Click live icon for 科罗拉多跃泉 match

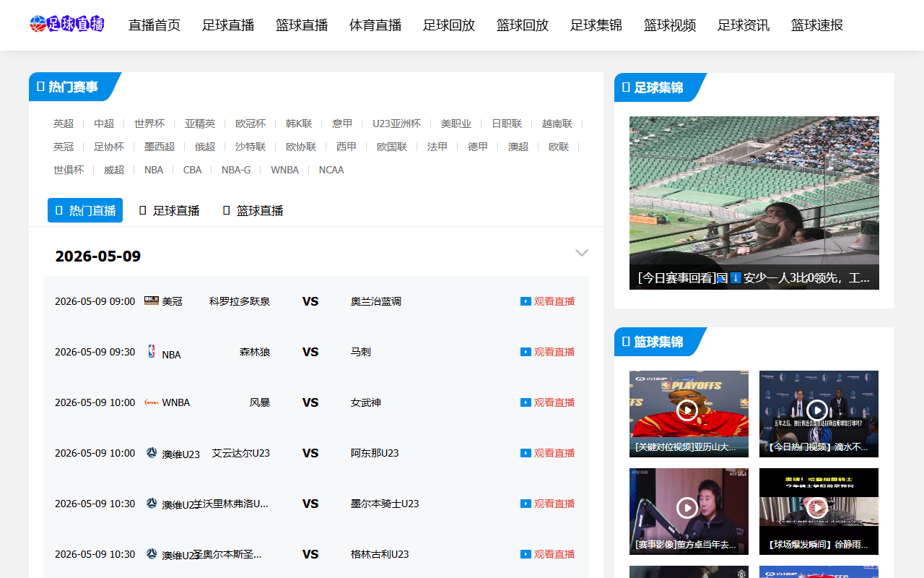click(526, 301)
